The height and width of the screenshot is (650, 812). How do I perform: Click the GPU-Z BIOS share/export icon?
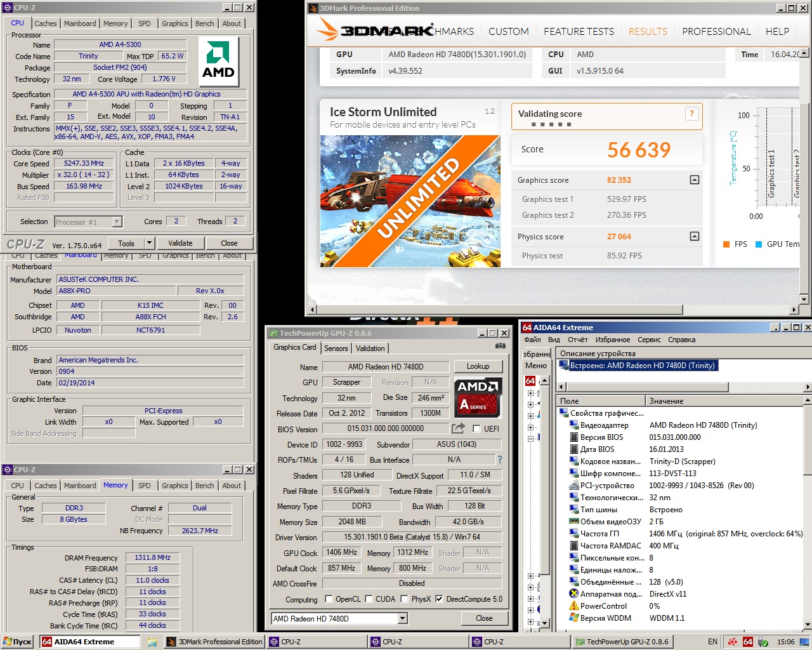[x=458, y=428]
